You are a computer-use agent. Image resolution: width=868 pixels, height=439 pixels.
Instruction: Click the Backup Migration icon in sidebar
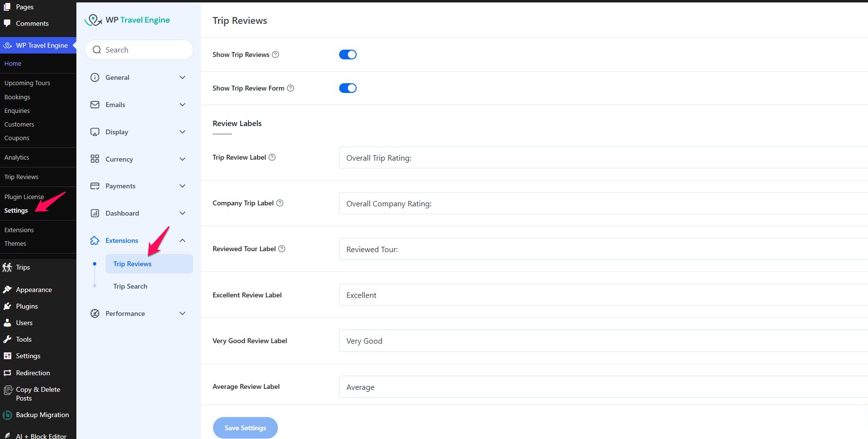(x=7, y=415)
